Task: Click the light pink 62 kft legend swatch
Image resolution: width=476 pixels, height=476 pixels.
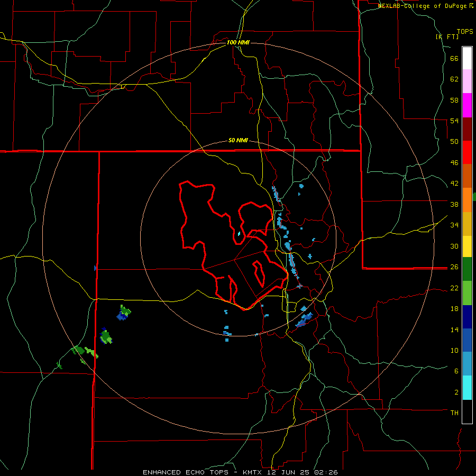Action: click(467, 81)
